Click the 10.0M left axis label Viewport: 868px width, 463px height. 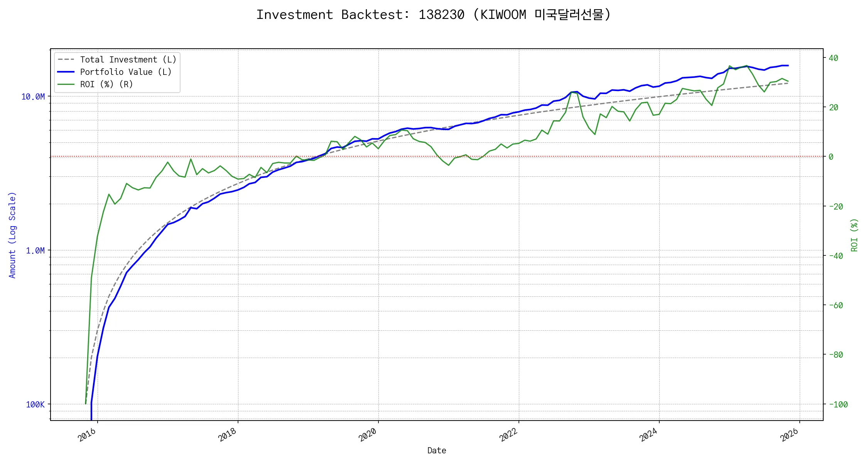(33, 96)
